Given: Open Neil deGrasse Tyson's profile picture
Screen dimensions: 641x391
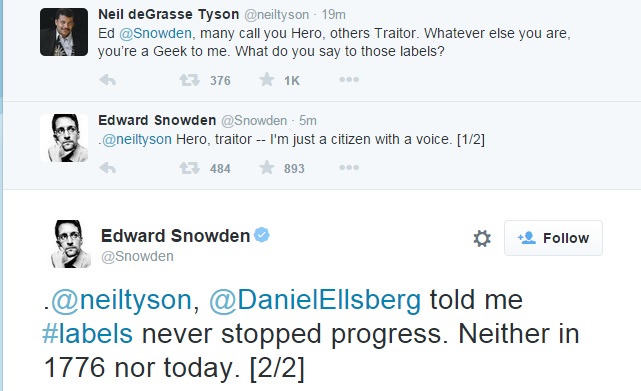Looking at the screenshot, I should 64,32.
